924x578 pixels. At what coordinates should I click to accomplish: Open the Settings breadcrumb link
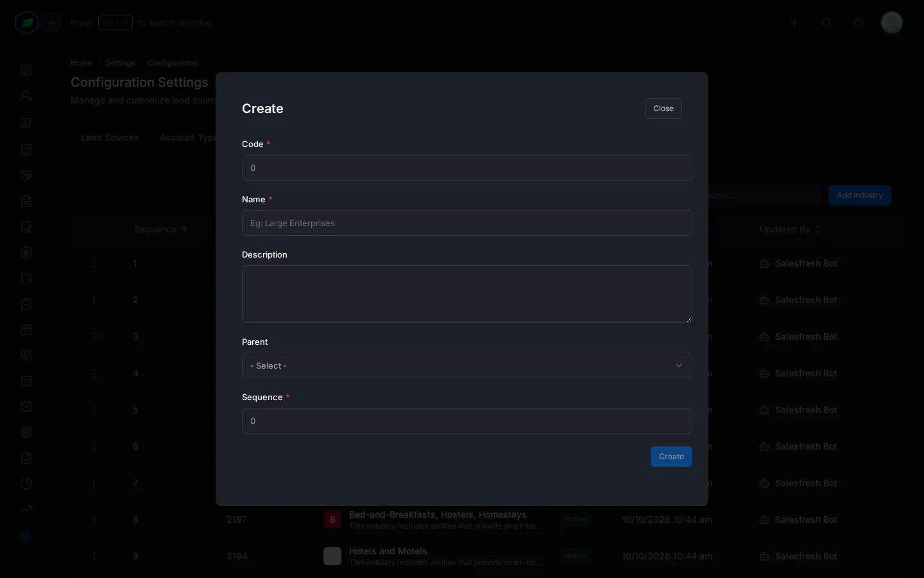(x=120, y=63)
